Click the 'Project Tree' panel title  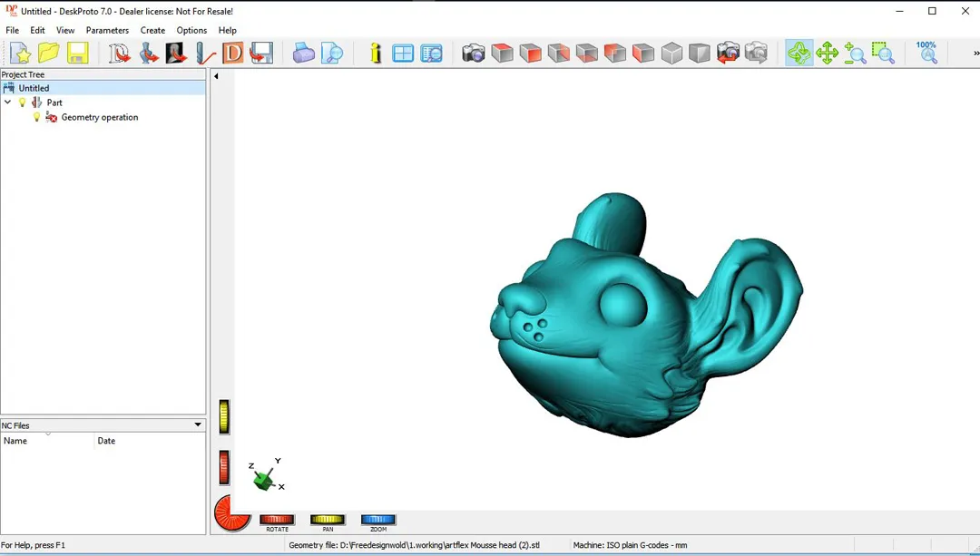point(23,74)
